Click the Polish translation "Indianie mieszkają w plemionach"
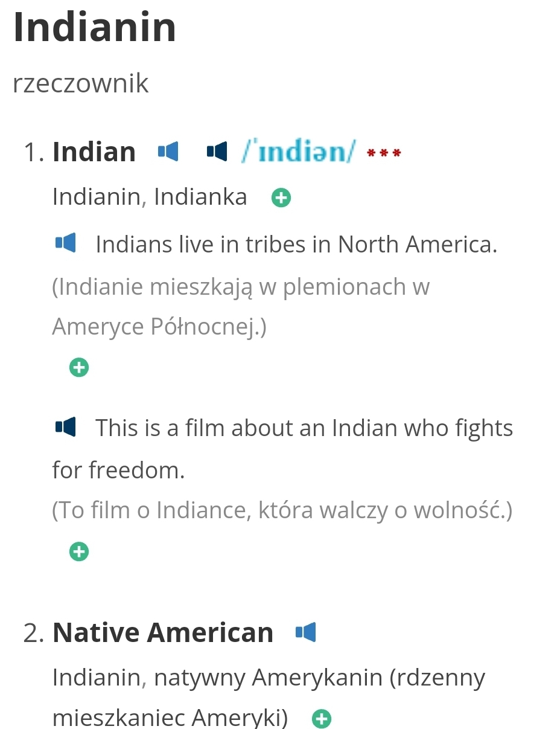This screenshot has height=729, width=560. 241,287
